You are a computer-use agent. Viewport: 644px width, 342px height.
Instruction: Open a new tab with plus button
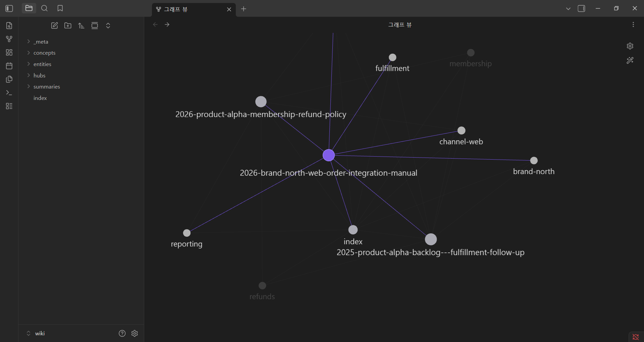pyautogui.click(x=244, y=9)
